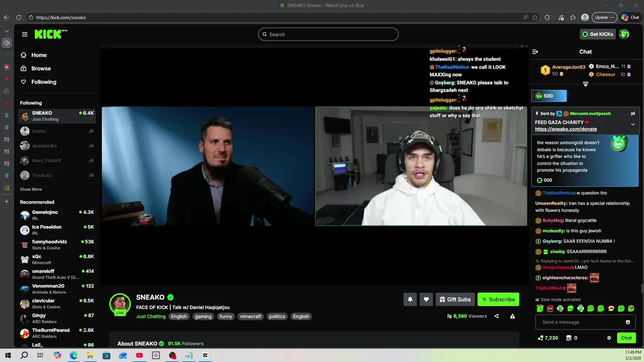This screenshot has height=362, width=644.
Task: Open recommended channel TheBurntPeanut
Action: click(57, 333)
